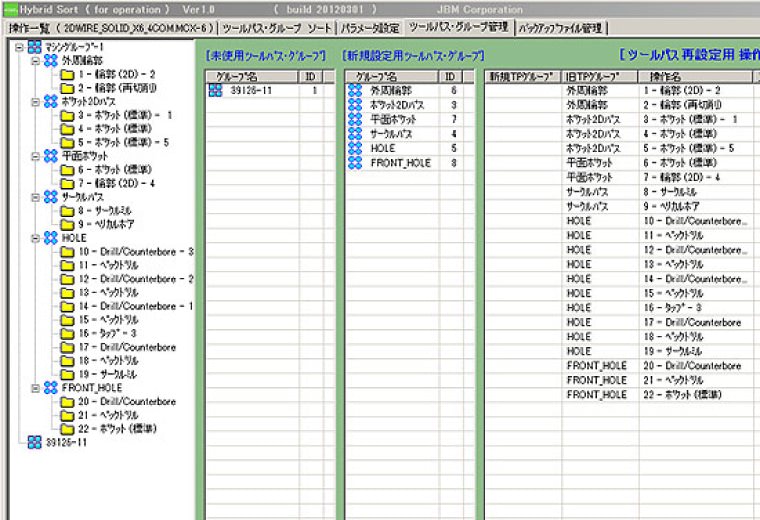Click the サークルパス icon in the middle group list
760x520 pixels.
[355, 133]
